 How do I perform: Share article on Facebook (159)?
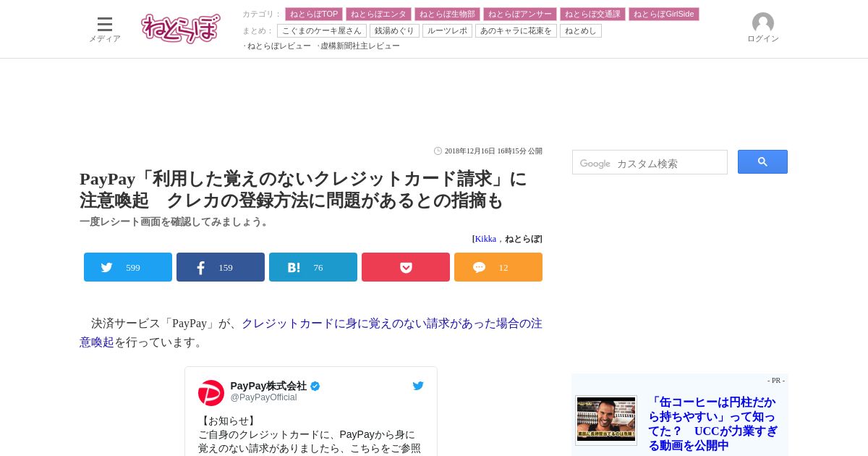pyautogui.click(x=221, y=267)
